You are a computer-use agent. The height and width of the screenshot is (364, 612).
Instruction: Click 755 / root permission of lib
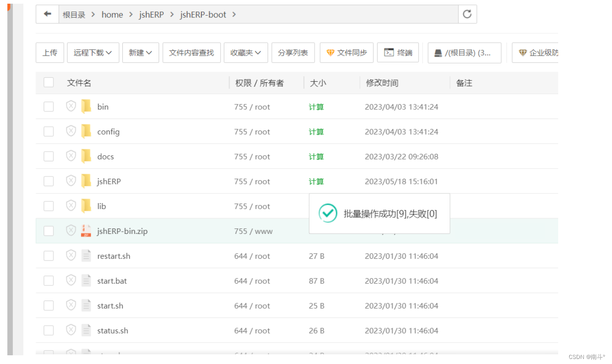(252, 206)
